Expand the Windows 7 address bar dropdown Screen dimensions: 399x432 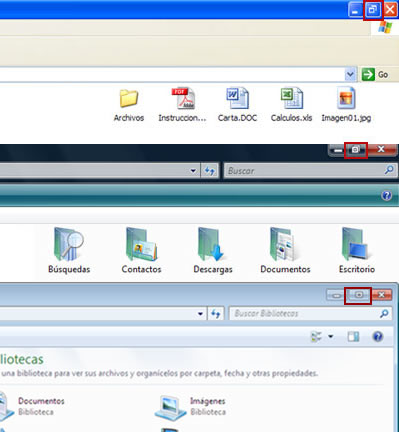point(200,314)
